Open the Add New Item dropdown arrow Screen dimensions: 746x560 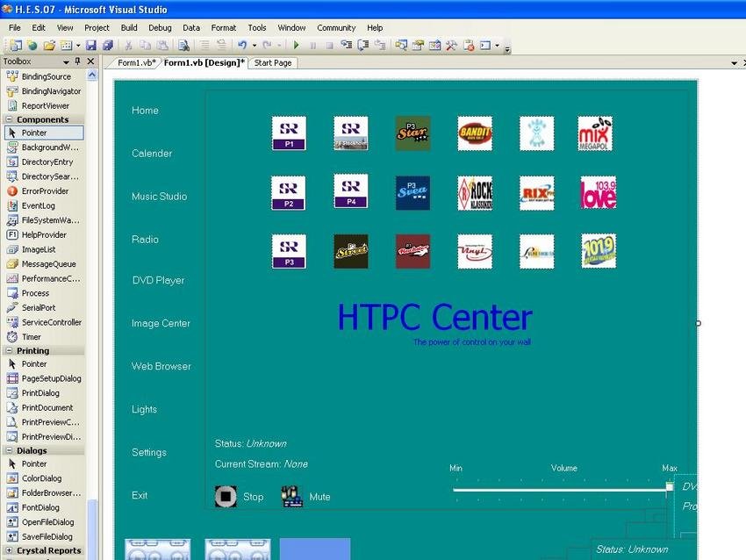click(78, 46)
